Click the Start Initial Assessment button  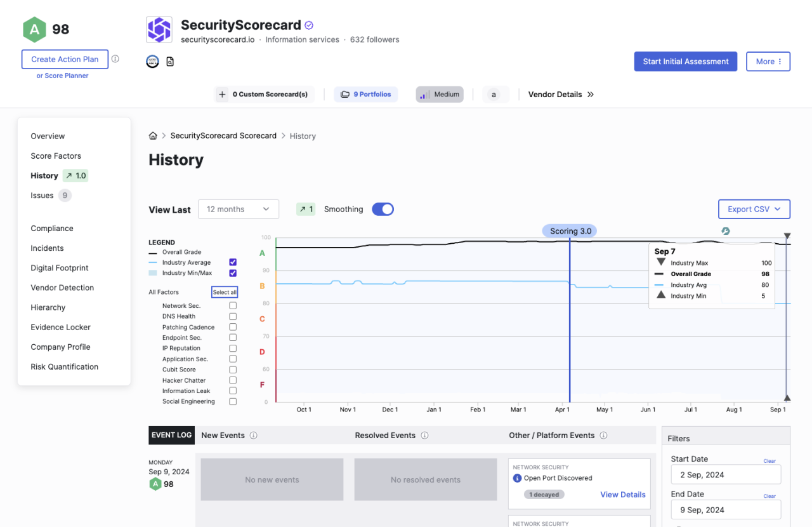tap(685, 62)
